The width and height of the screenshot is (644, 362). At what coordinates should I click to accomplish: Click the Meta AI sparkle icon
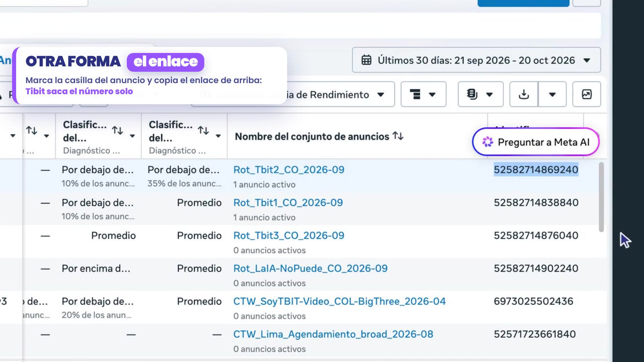click(x=488, y=142)
